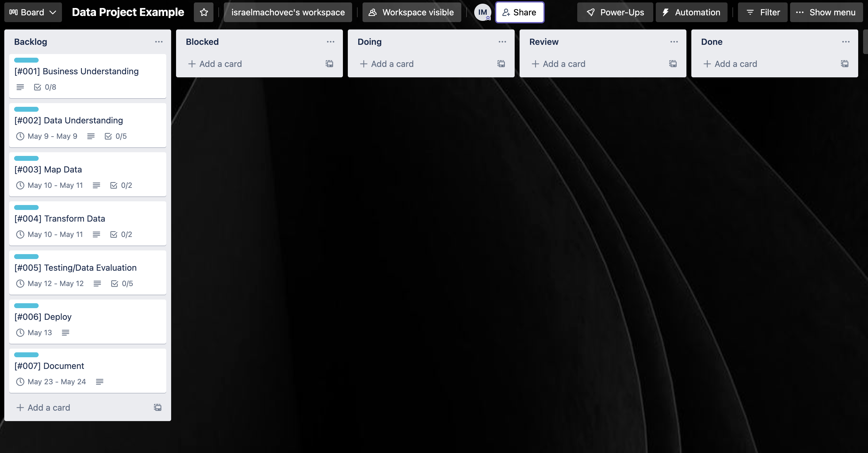
Task: Click the Review list title
Action: 544,42
